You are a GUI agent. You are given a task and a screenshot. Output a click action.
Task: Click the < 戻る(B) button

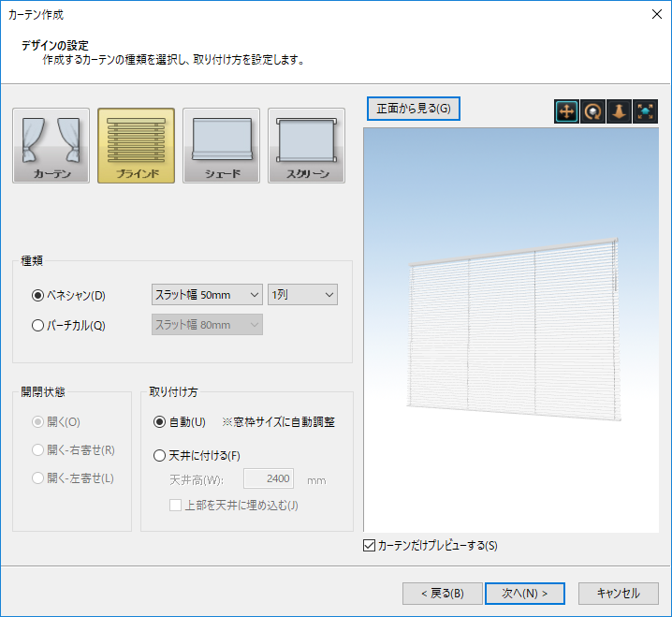442,594
